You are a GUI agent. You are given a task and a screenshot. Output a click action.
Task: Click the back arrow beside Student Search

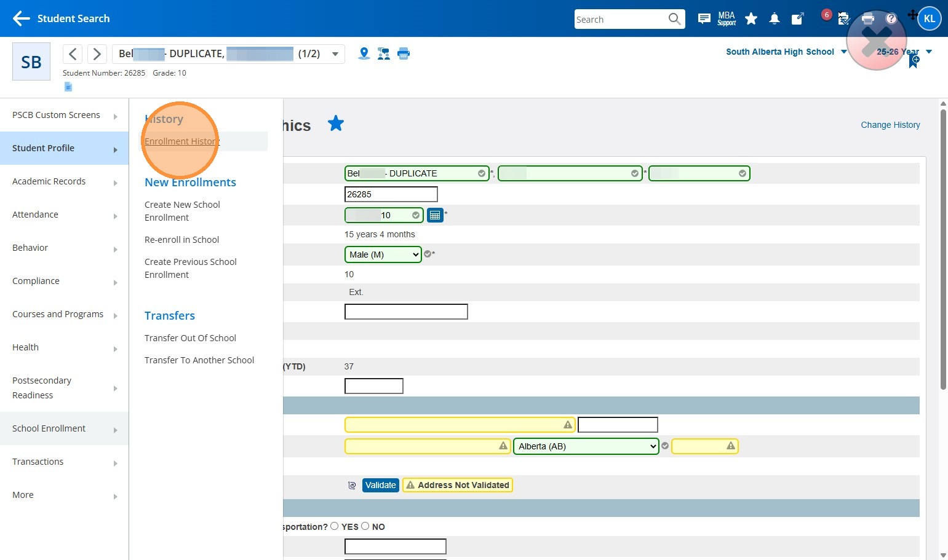point(21,18)
